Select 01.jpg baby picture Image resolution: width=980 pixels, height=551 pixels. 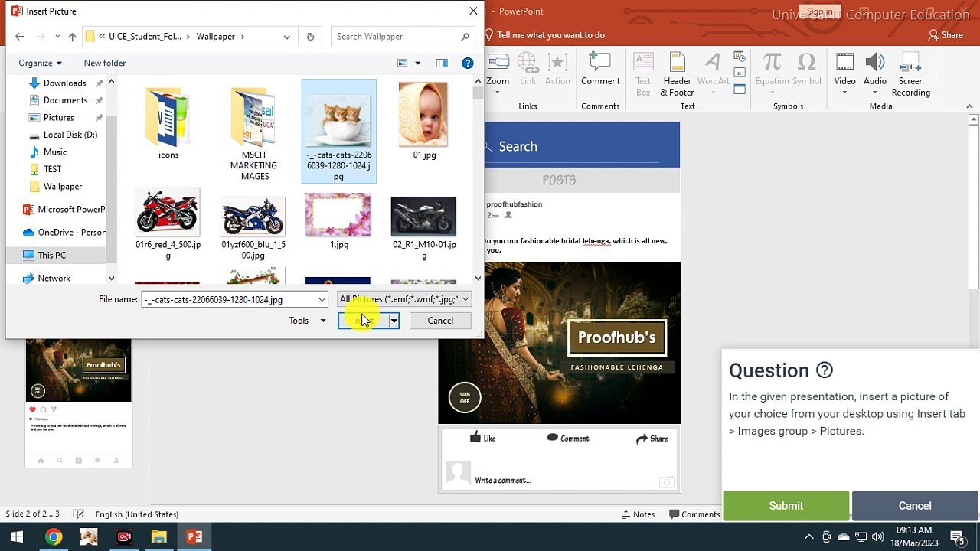424,122
